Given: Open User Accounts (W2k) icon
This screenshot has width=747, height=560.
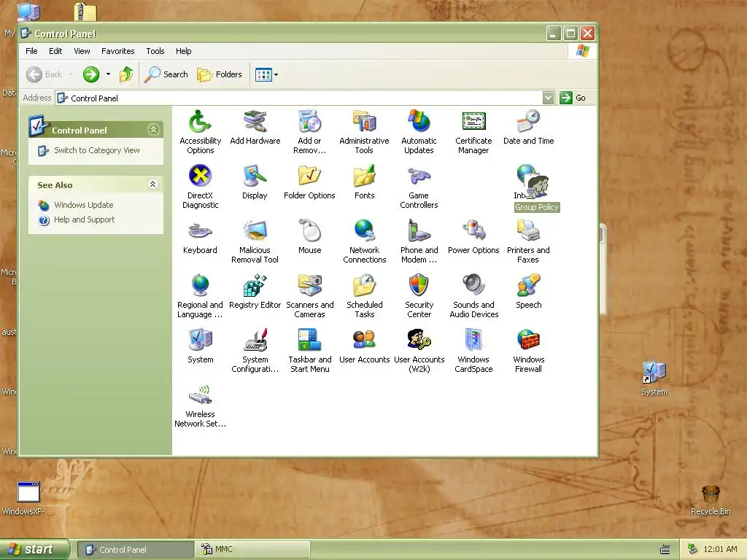Looking at the screenshot, I should click(x=419, y=341).
